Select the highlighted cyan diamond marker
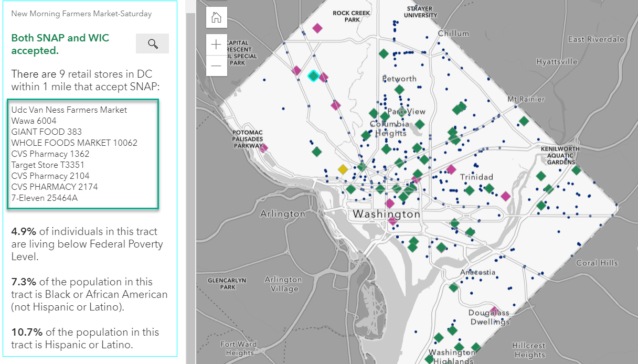 [x=313, y=77]
